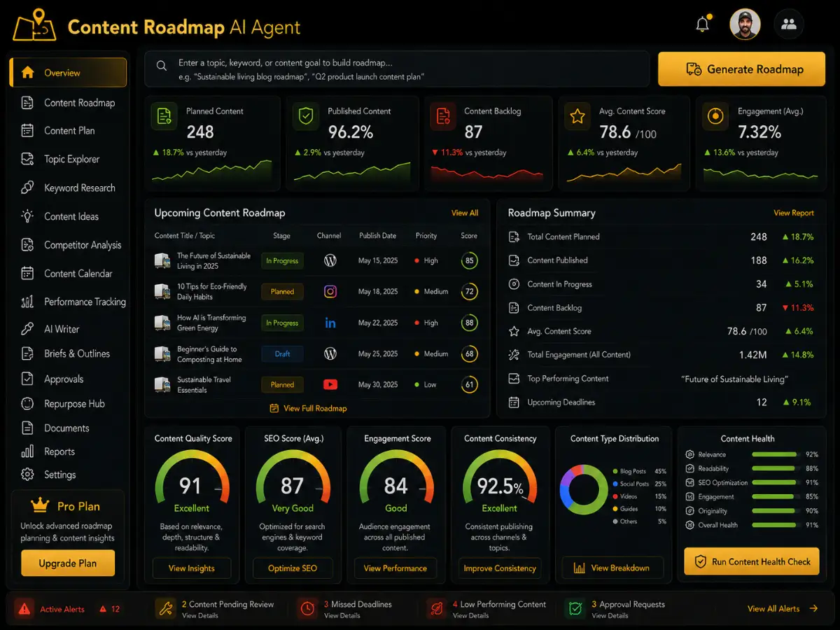
Task: View Details for Content Pending Review
Action: (x=200, y=616)
